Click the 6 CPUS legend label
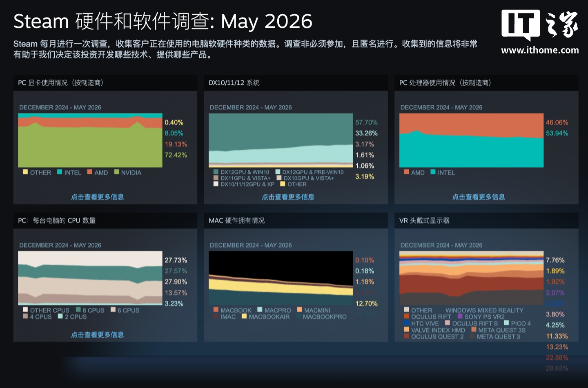Viewport: 588px width, 388px height. tap(129, 310)
